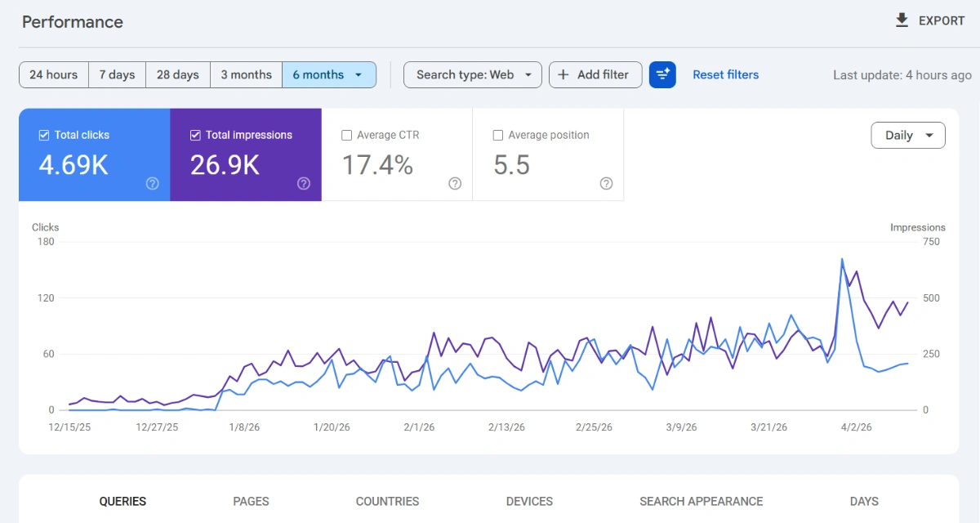
Task: Click the help icon on Total clicks card
Action: pyautogui.click(x=152, y=184)
